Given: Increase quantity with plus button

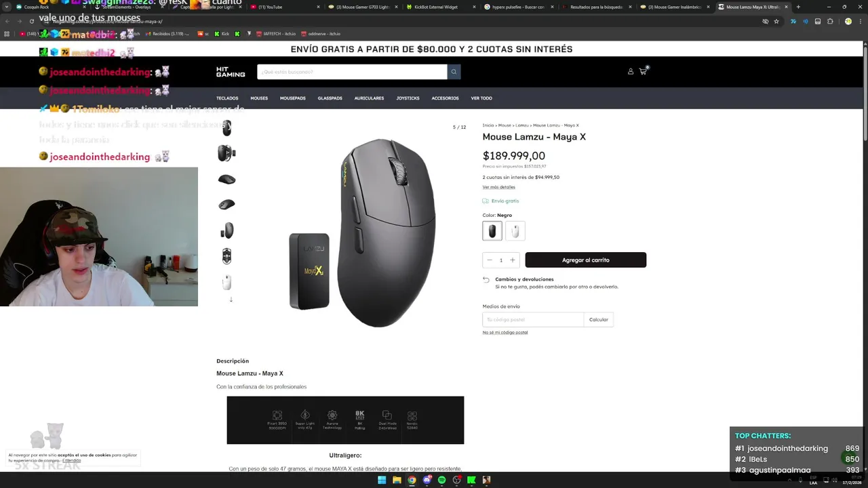Looking at the screenshot, I should coord(512,260).
